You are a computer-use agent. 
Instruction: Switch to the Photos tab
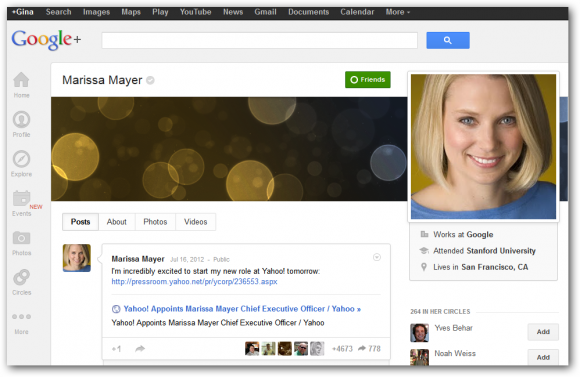click(155, 222)
